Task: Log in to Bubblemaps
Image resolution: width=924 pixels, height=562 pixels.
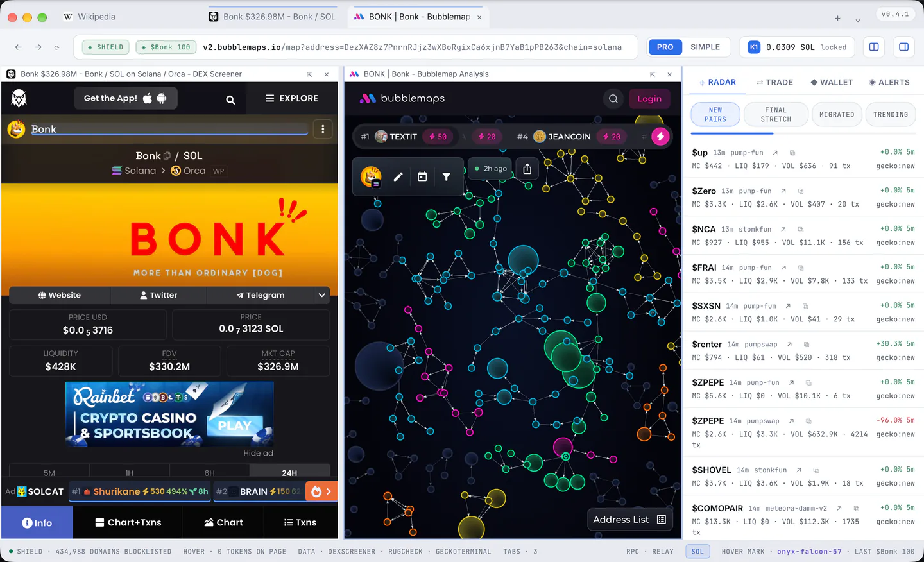Action: (x=649, y=99)
